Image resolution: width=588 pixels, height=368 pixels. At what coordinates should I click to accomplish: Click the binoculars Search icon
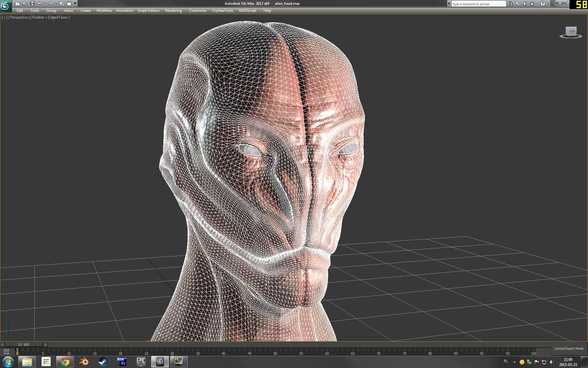(510, 4)
